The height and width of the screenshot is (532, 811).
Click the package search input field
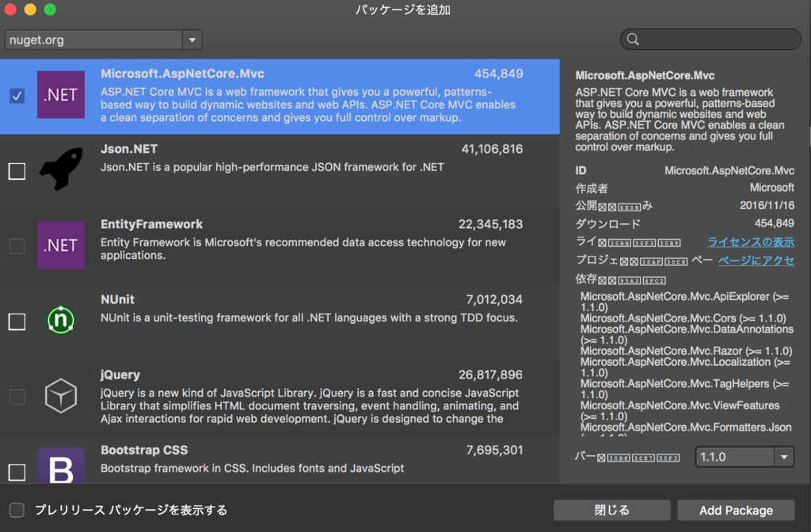coord(710,40)
